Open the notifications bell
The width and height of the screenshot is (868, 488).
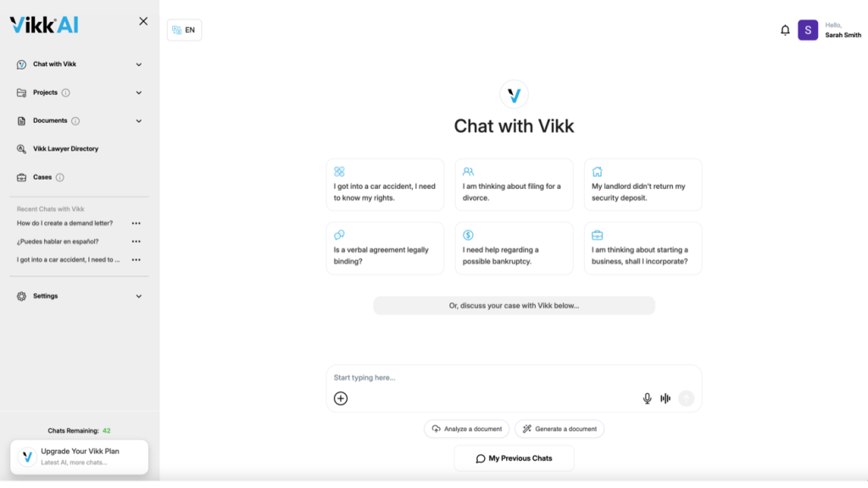coord(784,30)
